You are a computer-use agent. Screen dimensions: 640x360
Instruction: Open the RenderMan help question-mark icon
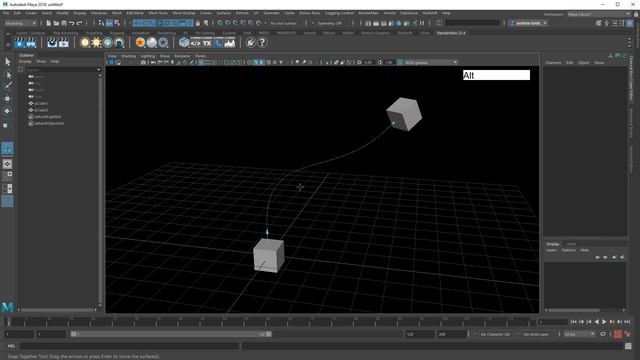[262, 42]
